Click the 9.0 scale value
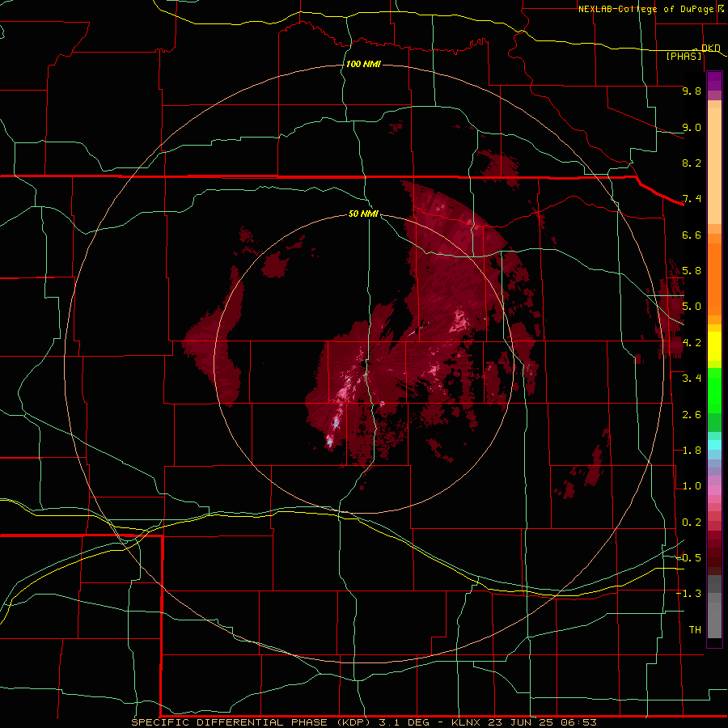This screenshot has width=728, height=728. (692, 127)
